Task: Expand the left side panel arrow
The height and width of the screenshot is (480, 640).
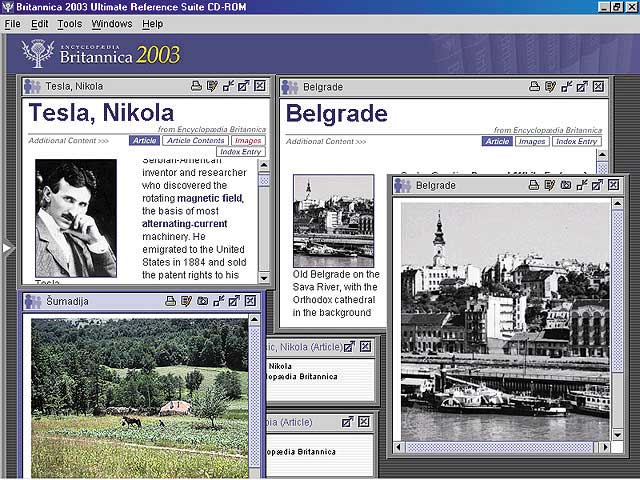Action: click(7, 248)
